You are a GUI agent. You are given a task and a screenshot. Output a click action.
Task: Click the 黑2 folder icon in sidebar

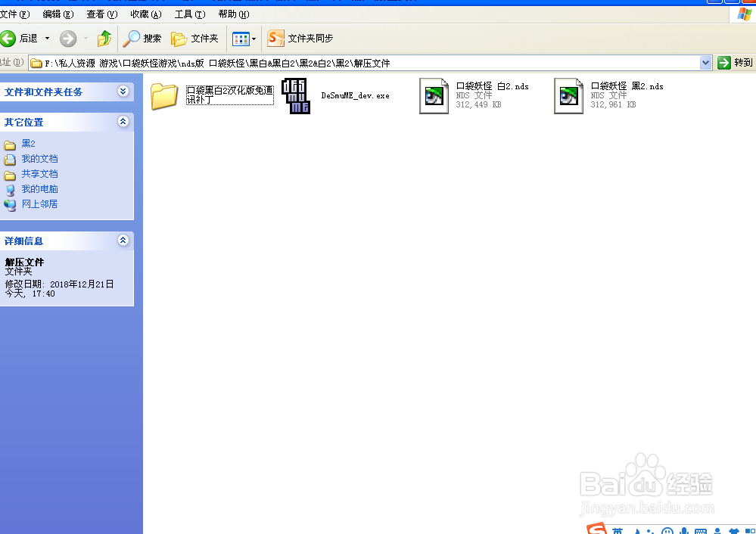pyautogui.click(x=10, y=144)
